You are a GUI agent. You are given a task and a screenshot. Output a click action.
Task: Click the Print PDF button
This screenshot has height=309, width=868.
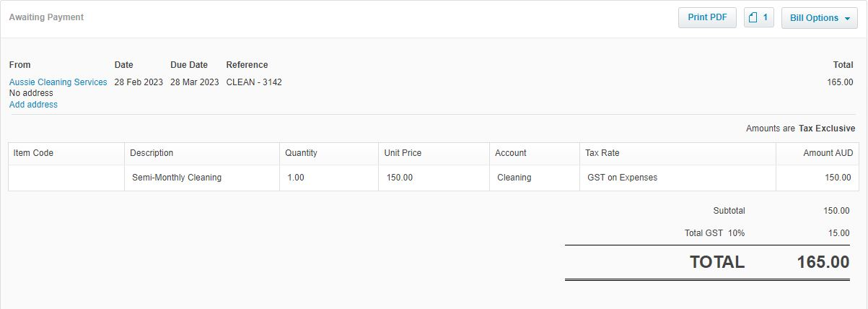tap(707, 17)
